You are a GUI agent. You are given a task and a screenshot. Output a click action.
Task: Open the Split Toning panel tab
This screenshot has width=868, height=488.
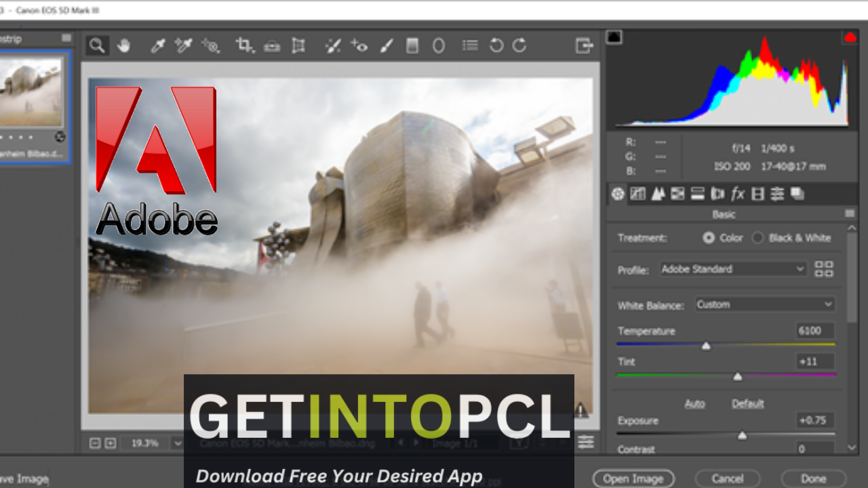697,194
